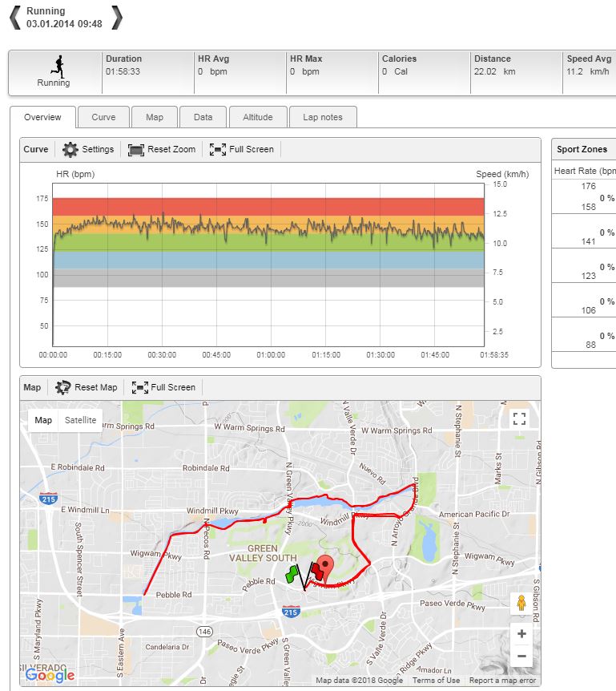Click Report a map error link
Viewport: 616px width, 691px height.
(x=502, y=681)
